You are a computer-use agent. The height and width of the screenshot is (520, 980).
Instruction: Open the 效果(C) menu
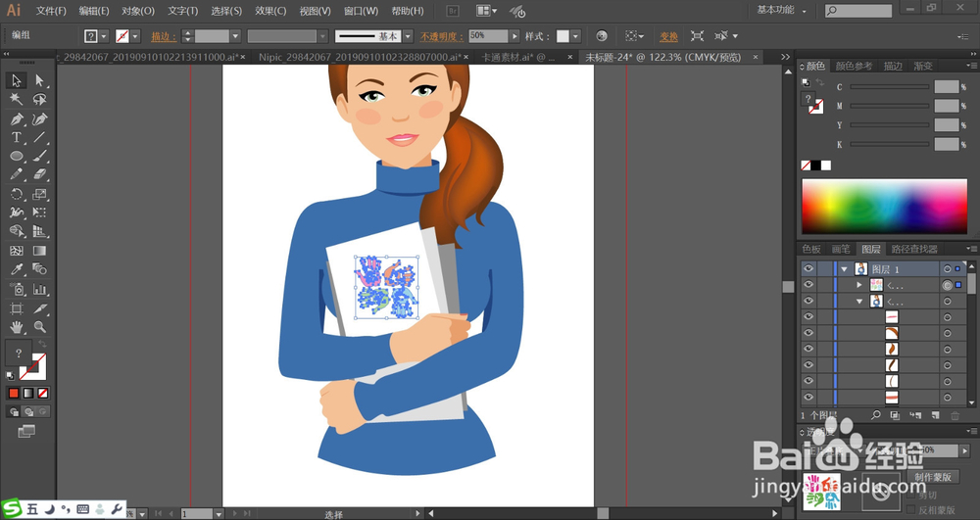pyautogui.click(x=270, y=11)
